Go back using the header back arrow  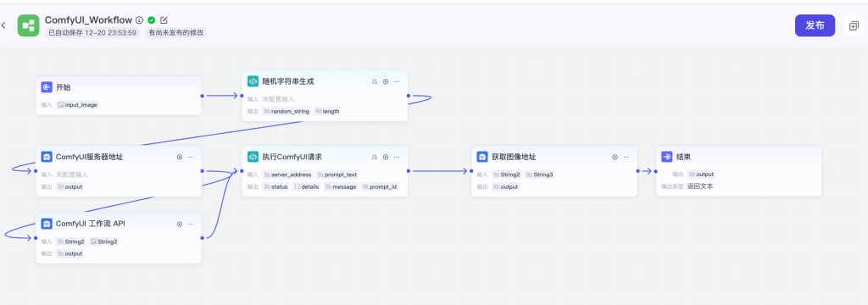pos(3,25)
